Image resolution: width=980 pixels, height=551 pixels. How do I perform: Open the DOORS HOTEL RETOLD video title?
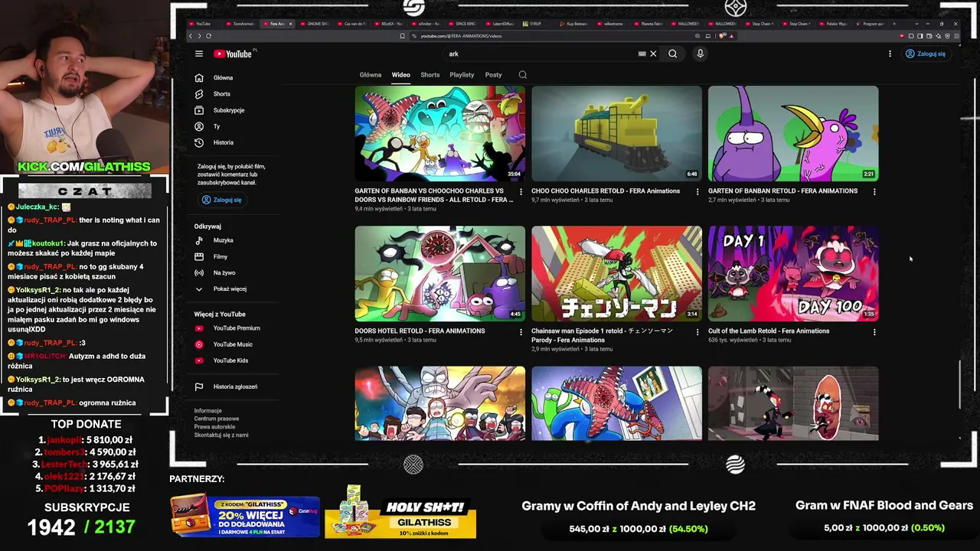tap(420, 331)
